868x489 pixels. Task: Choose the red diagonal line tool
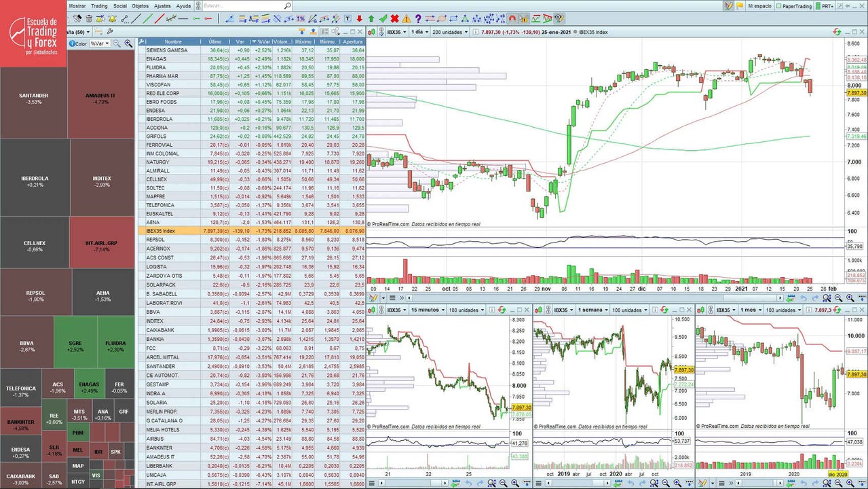click(159, 18)
